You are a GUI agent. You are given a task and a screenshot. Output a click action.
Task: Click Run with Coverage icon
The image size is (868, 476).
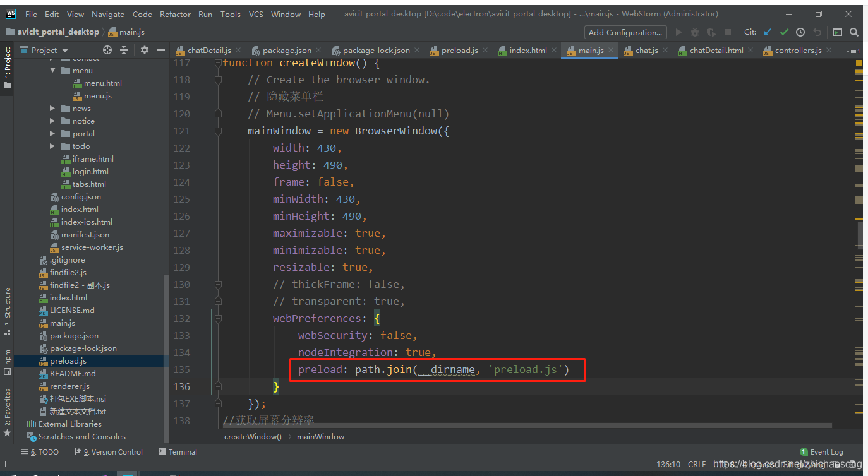pyautogui.click(x=711, y=32)
